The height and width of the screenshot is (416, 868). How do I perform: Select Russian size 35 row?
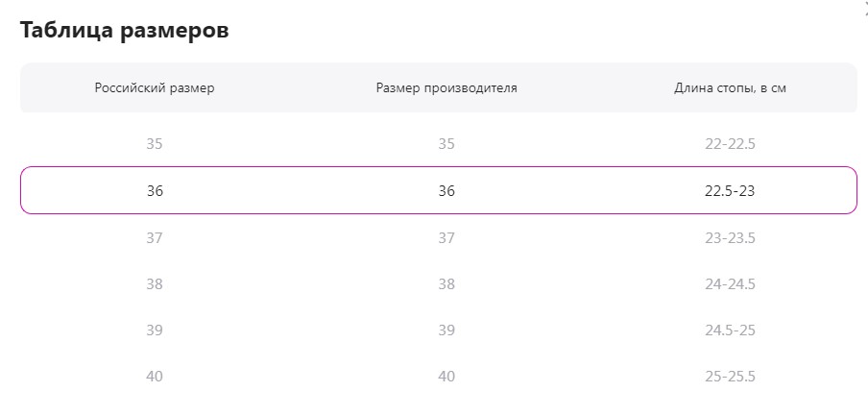(155, 144)
